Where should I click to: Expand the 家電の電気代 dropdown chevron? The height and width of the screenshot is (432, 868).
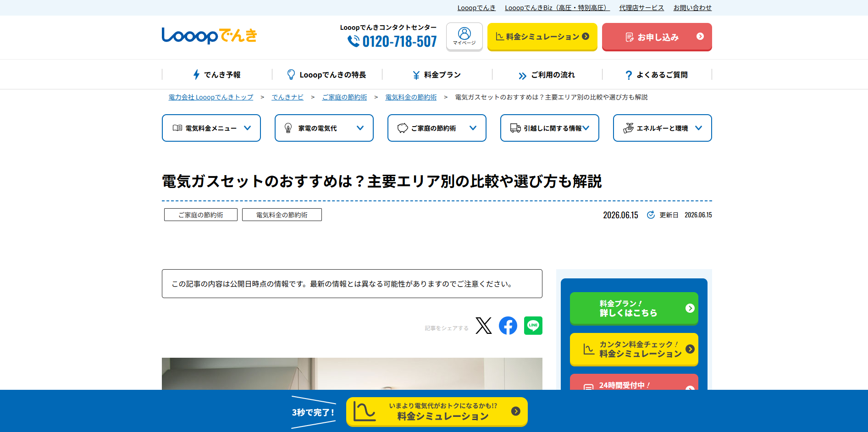click(360, 128)
